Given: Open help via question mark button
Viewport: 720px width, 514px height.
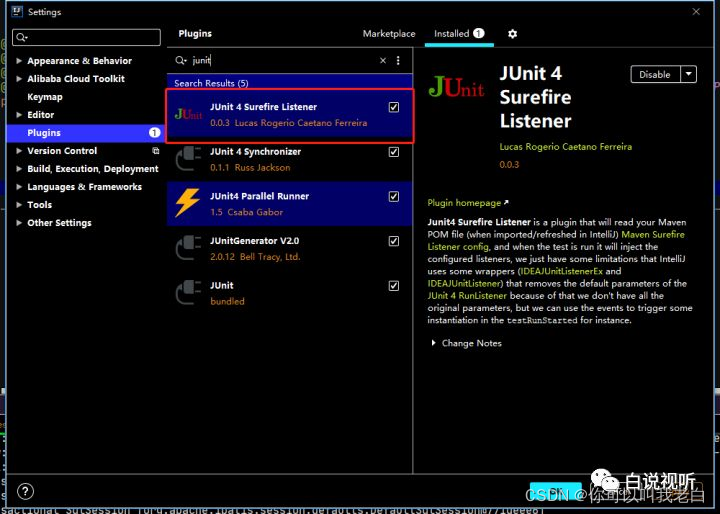Looking at the screenshot, I should point(25,491).
